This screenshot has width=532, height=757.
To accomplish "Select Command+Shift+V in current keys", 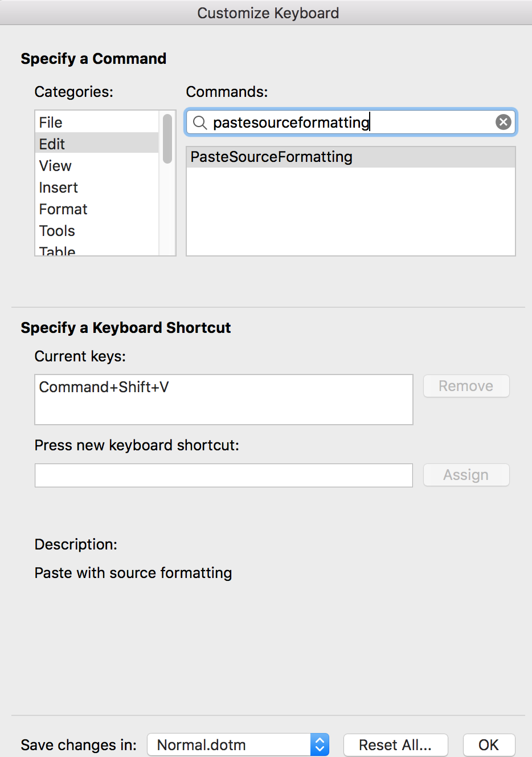I will pyautogui.click(x=104, y=387).
